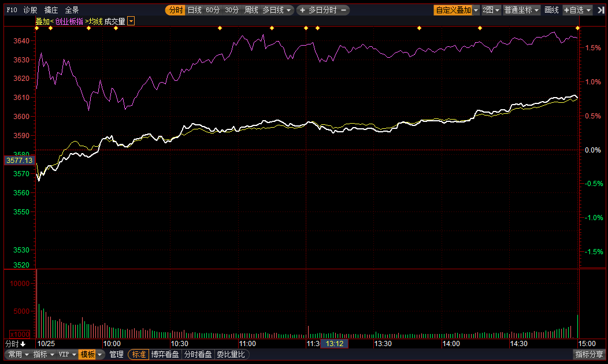608x364 pixels.
Task: Click the x1000 volume unit box
Action: pyautogui.click(x=20, y=334)
